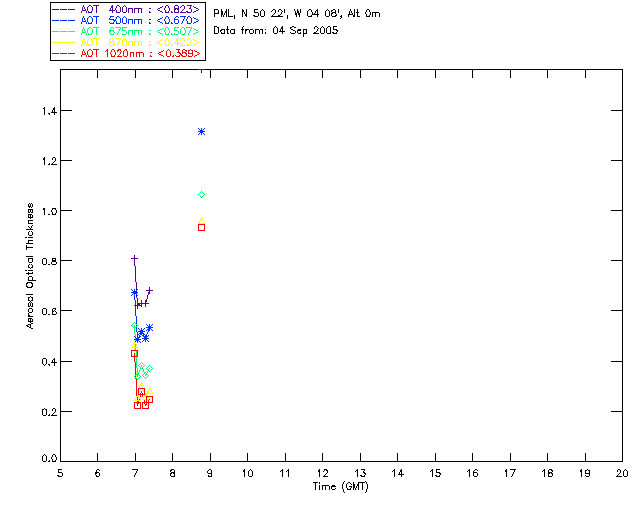Click the blue dashed line sample in legend
Viewport: 640px width, 512px height.
[x=64, y=20]
